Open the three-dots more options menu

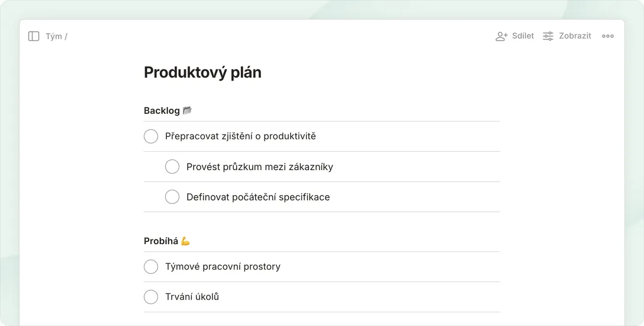point(608,36)
